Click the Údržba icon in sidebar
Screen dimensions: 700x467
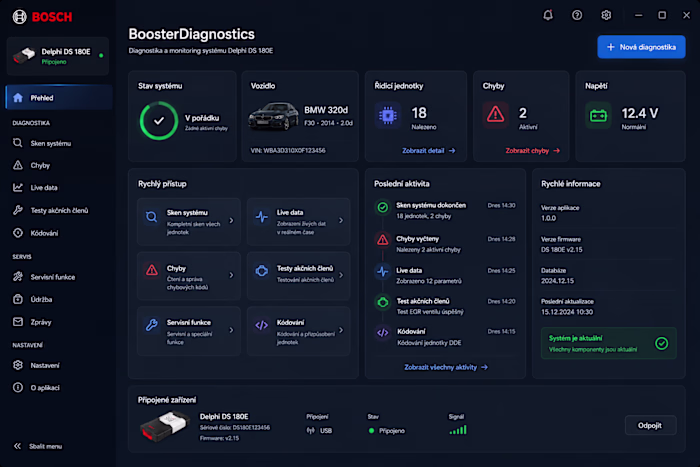pos(17,299)
